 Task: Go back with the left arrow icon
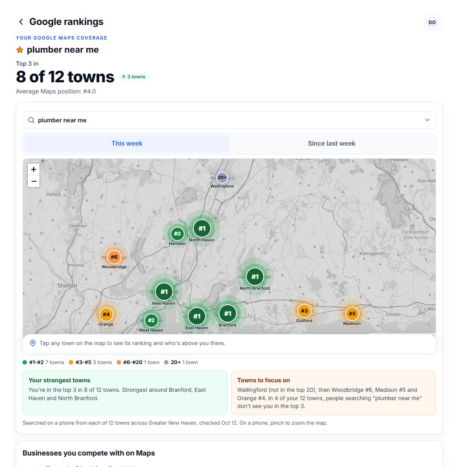coord(21,22)
